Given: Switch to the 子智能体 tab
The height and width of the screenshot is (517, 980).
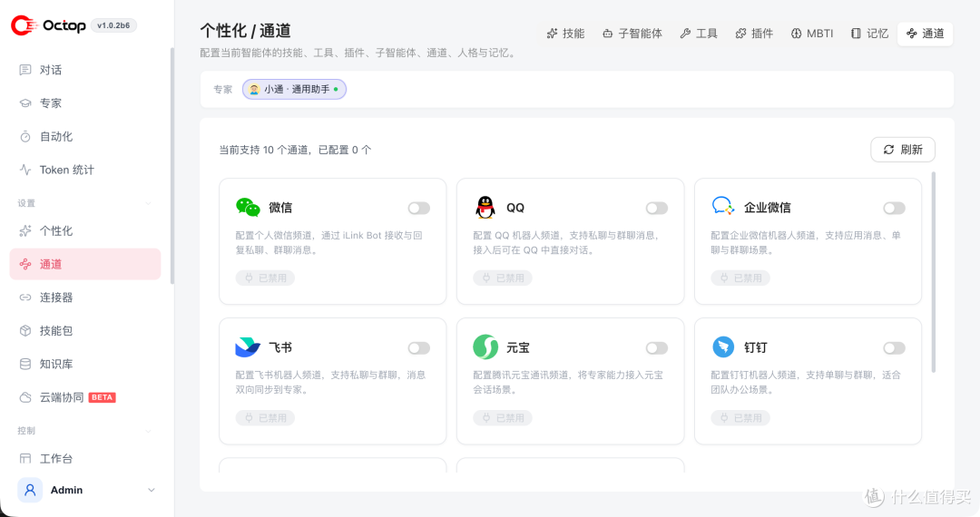Looking at the screenshot, I should click(x=632, y=34).
